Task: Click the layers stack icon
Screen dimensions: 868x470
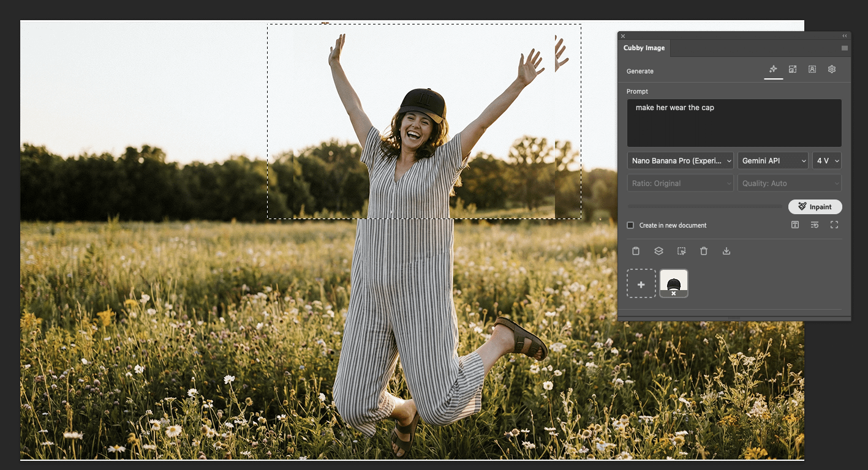Action: (659, 251)
